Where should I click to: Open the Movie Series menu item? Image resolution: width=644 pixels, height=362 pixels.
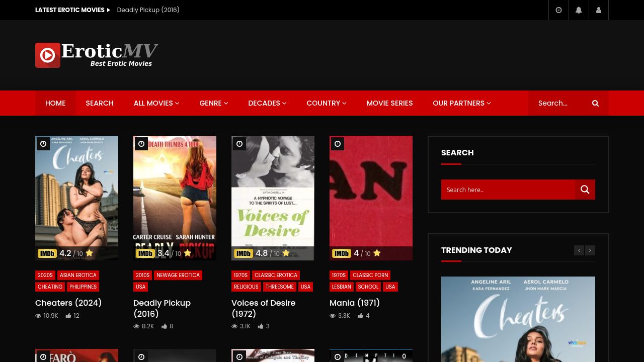390,103
